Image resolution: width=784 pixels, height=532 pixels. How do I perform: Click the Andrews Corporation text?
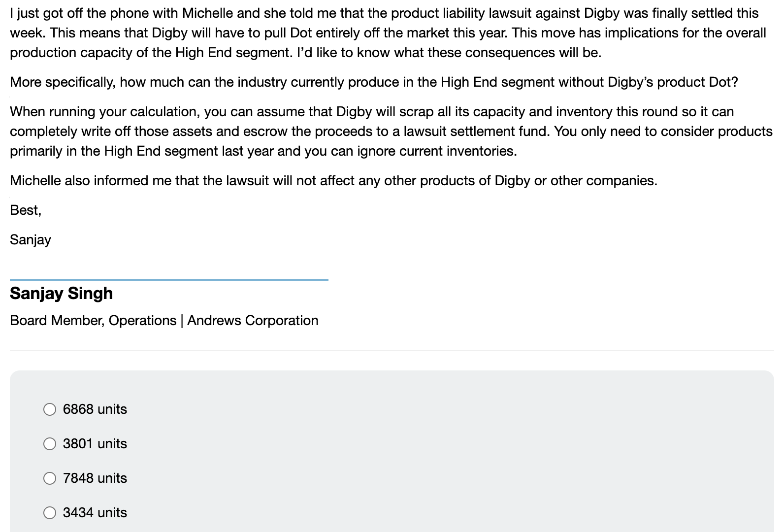pos(253,320)
